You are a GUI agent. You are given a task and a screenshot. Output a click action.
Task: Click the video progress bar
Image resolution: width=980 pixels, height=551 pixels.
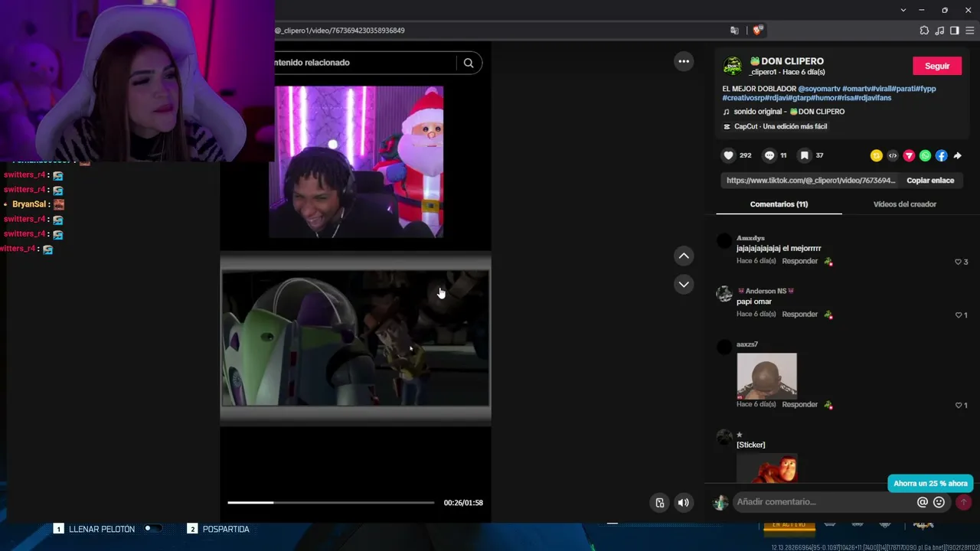[x=331, y=503]
